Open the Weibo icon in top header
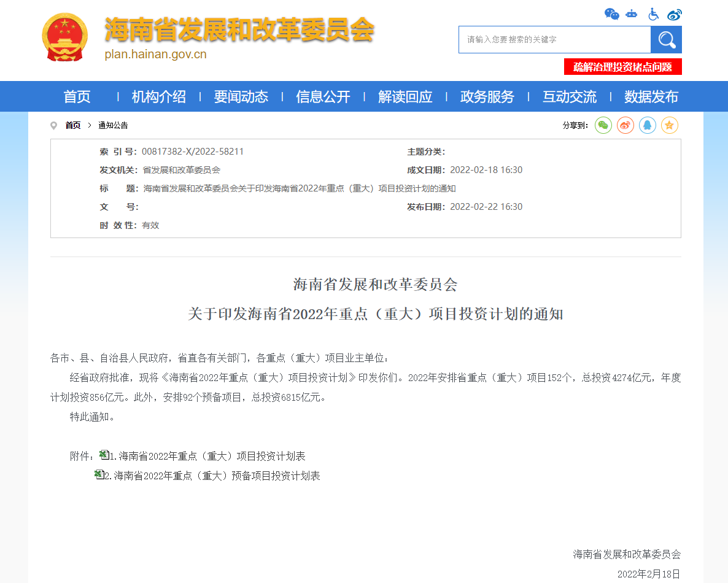 tap(674, 14)
